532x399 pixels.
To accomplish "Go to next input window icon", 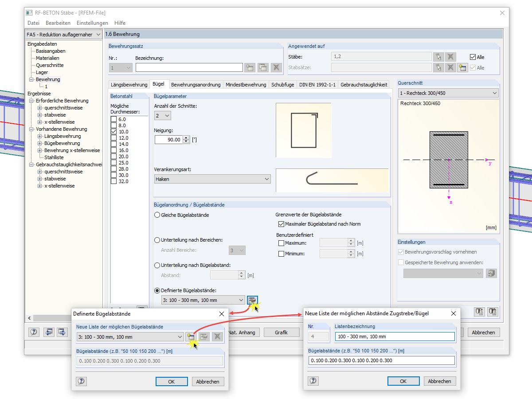I will [x=62, y=332].
